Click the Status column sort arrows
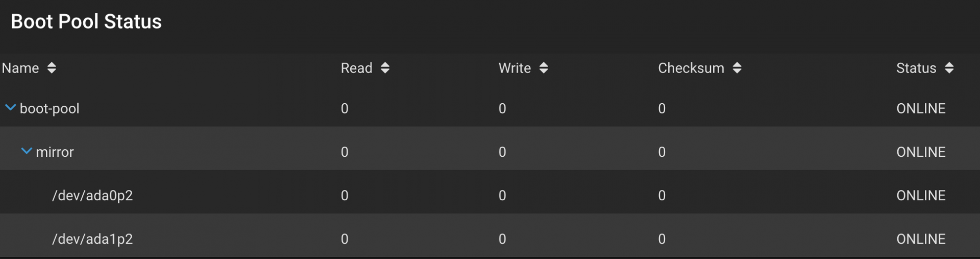980x259 pixels. pyautogui.click(x=949, y=68)
